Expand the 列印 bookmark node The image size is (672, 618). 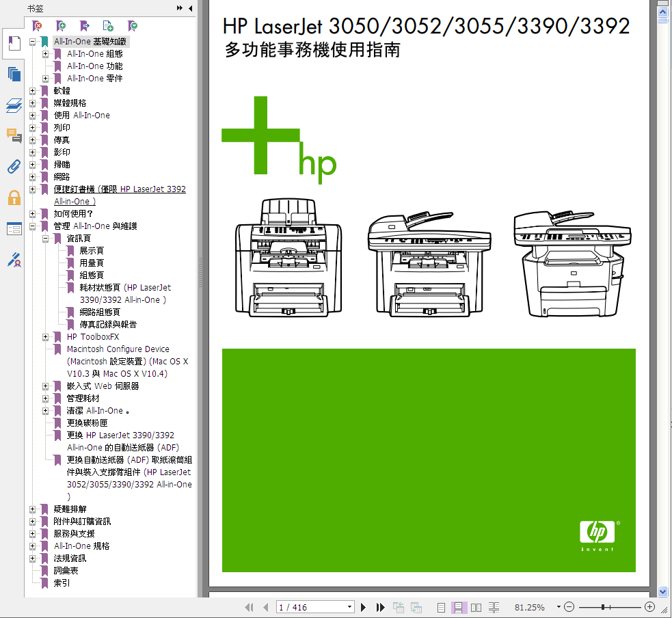33,128
